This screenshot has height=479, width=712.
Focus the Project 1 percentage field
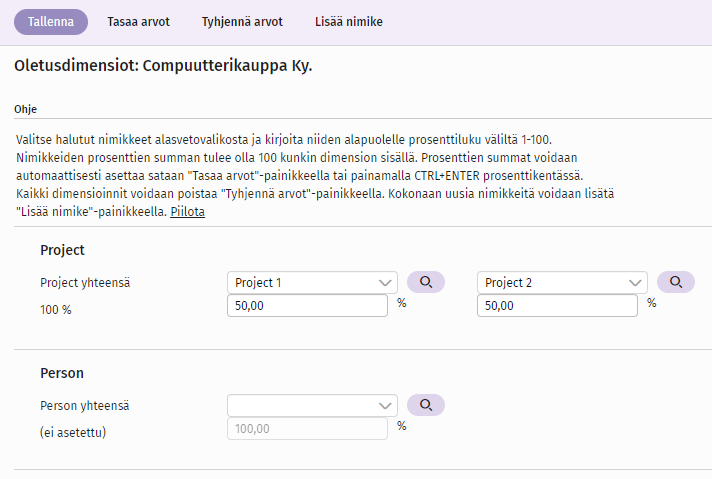point(307,306)
